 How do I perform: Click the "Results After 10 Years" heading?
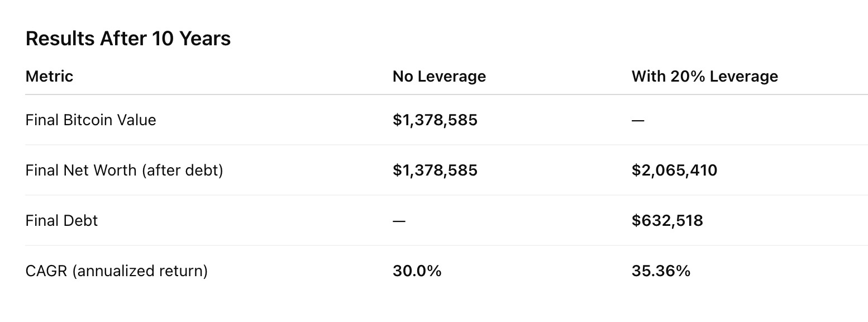tap(128, 39)
